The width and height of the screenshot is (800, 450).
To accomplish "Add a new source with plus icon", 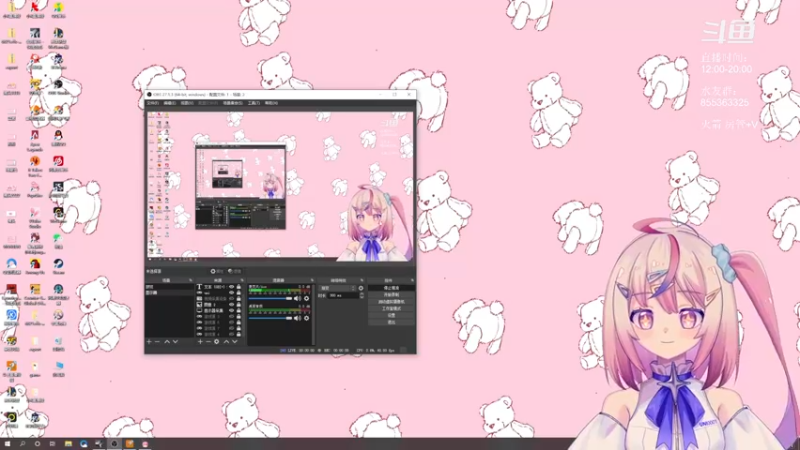I will coord(200,341).
